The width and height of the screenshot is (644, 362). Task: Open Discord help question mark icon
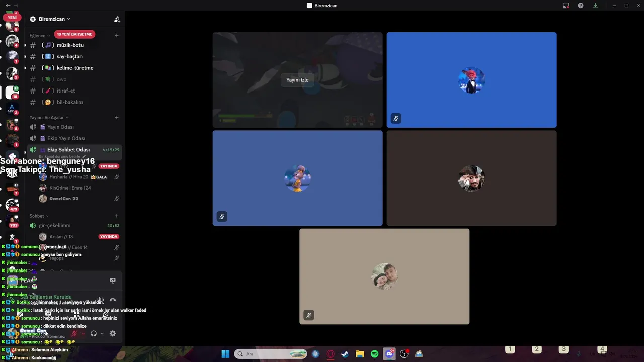click(x=581, y=5)
